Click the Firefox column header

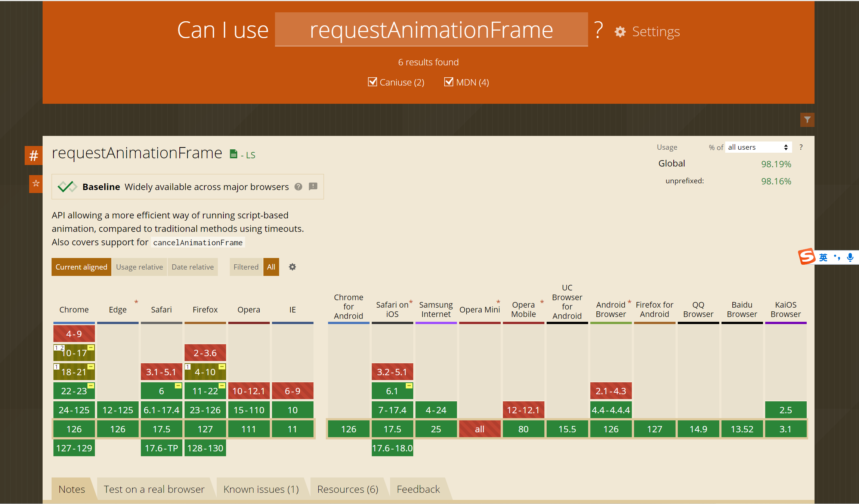205,309
